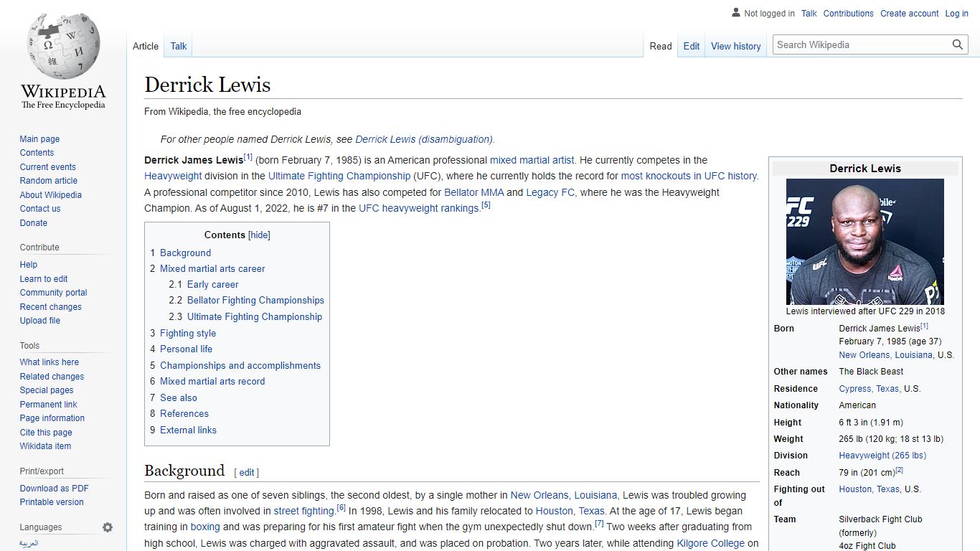Open the user Talk link at top
This screenshot has width=980, height=551.
[809, 14]
